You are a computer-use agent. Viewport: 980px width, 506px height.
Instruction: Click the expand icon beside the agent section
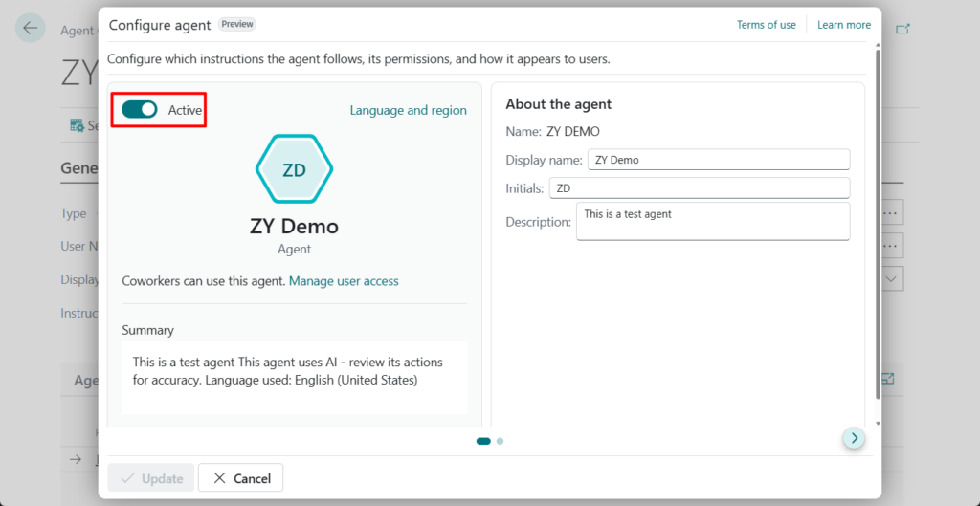coord(888,379)
